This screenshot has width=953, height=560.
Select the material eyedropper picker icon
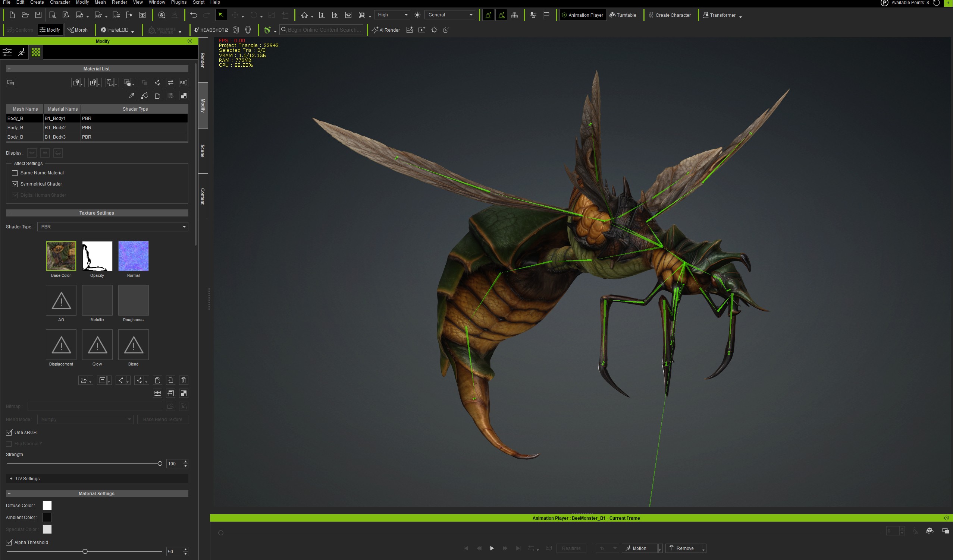tap(131, 96)
